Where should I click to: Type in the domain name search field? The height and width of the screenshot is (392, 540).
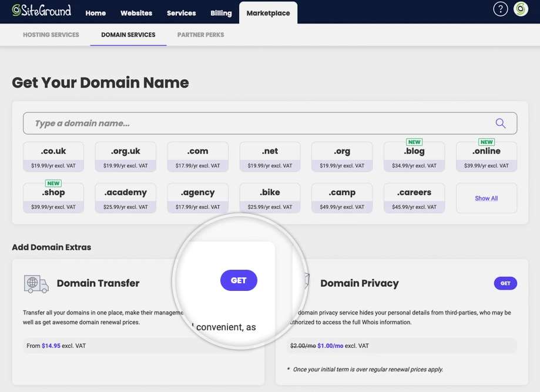(x=259, y=123)
